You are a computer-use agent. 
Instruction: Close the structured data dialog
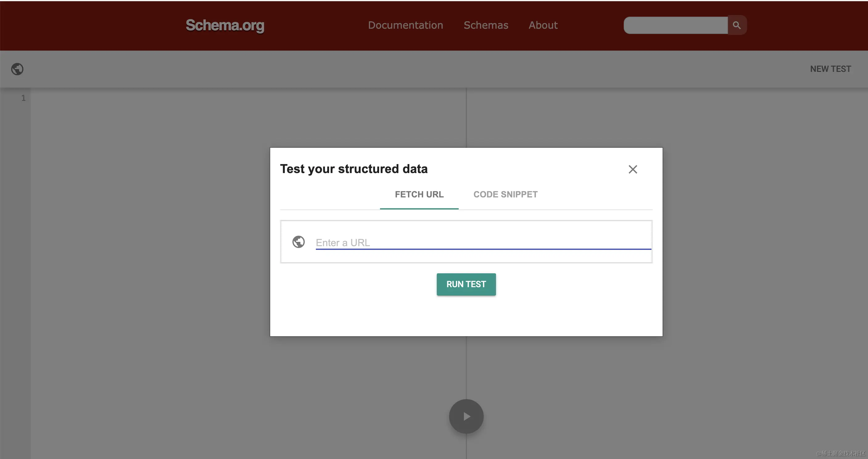632,169
